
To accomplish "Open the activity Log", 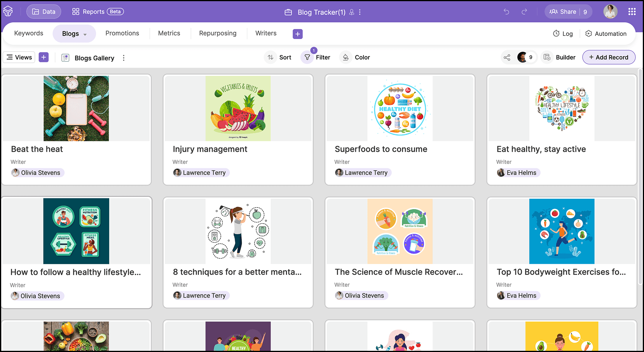I will pyautogui.click(x=563, y=34).
